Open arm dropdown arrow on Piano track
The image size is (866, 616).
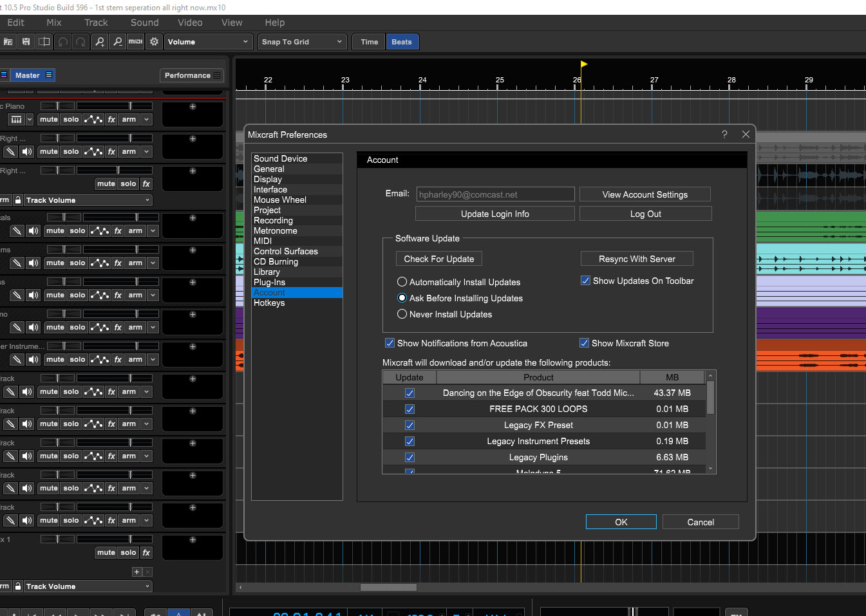click(x=147, y=120)
